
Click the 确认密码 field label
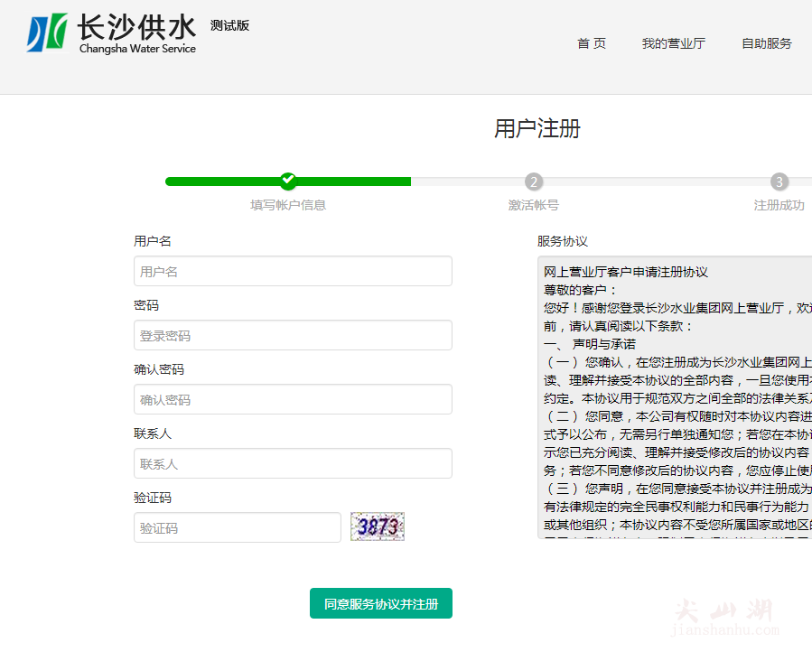[x=159, y=369]
